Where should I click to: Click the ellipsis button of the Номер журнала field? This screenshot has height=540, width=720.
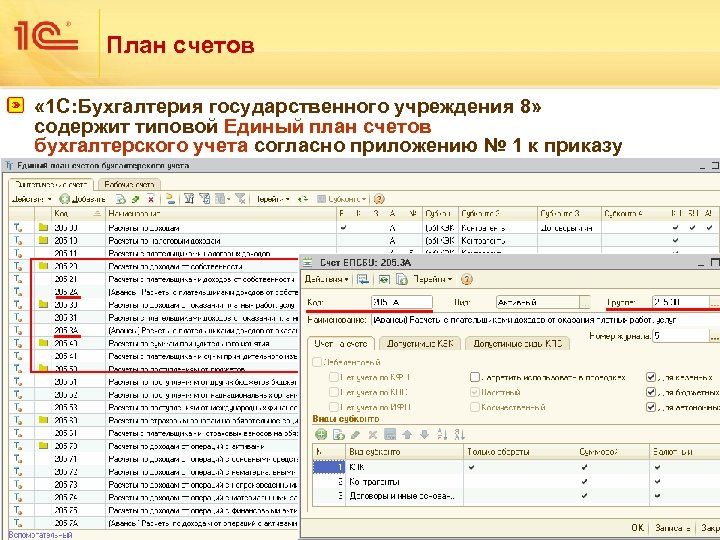[x=714, y=336]
